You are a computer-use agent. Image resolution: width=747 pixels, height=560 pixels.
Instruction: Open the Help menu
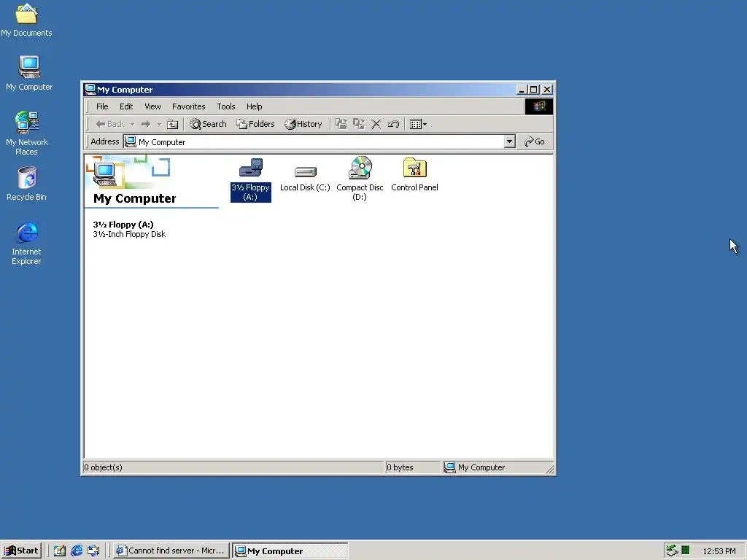(x=255, y=106)
